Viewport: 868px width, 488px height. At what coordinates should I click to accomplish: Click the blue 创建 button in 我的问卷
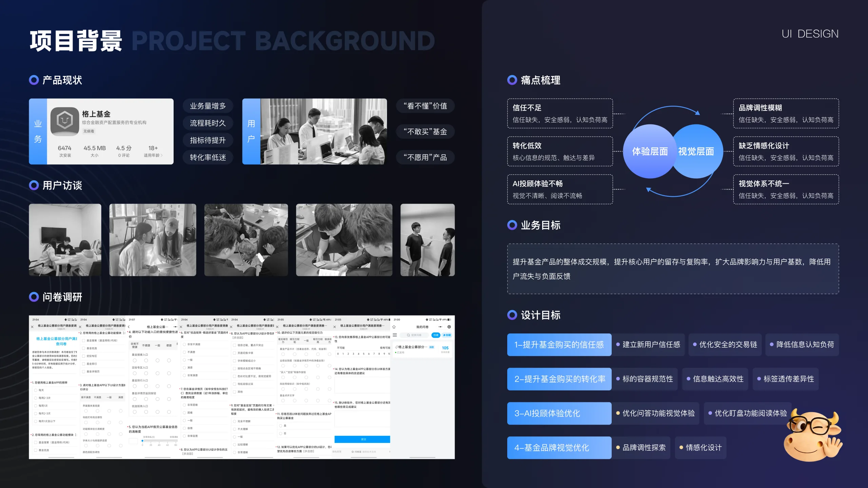point(436,335)
